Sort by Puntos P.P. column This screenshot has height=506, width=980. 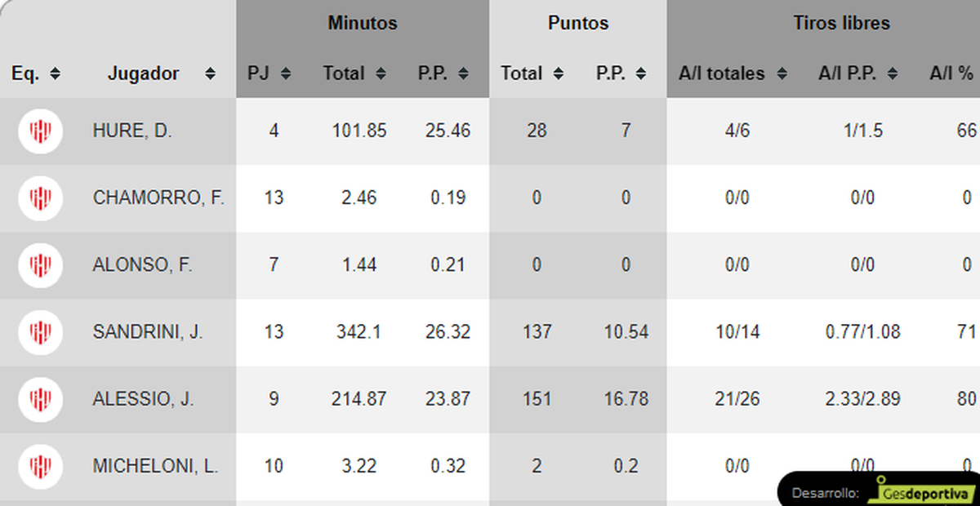pyautogui.click(x=641, y=73)
